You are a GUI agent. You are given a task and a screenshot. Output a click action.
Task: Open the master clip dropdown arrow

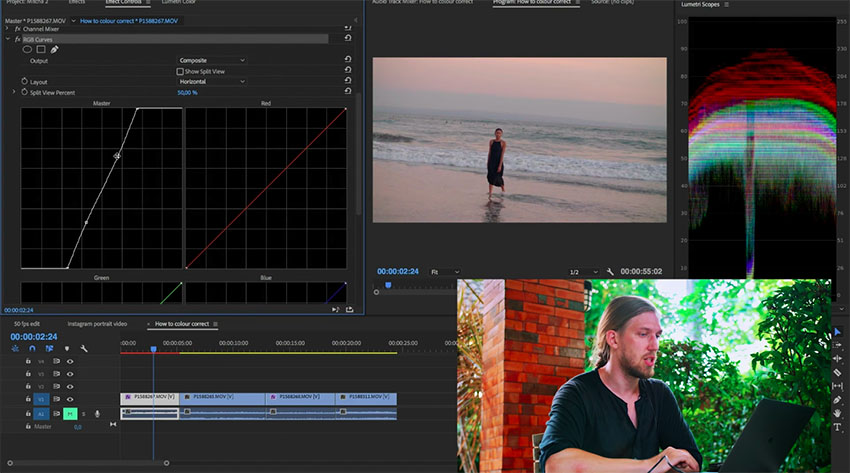tap(73, 21)
